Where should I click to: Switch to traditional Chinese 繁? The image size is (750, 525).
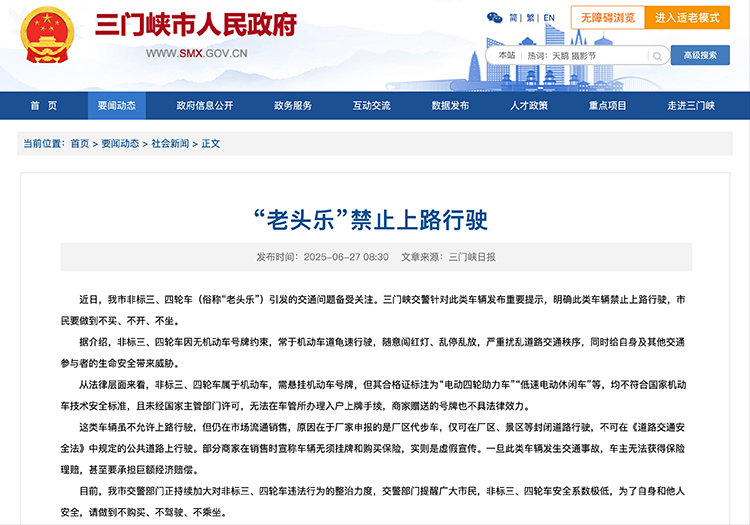pos(530,18)
